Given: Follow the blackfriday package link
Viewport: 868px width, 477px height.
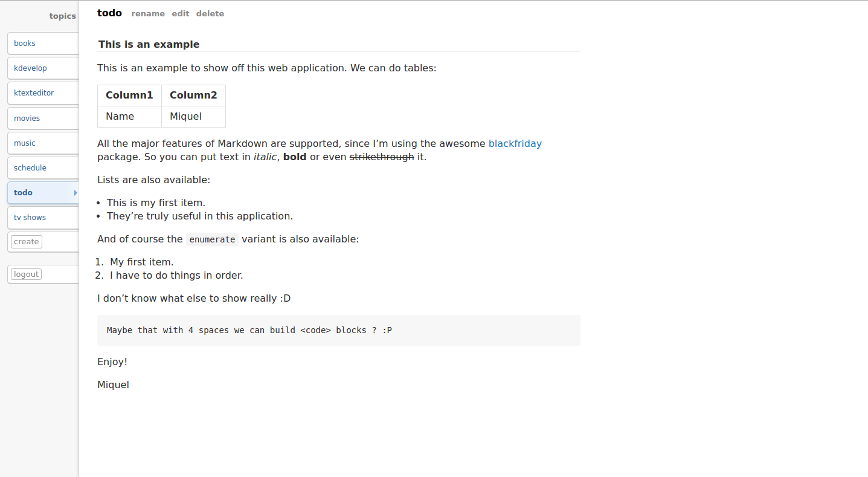Looking at the screenshot, I should pyautogui.click(x=515, y=144).
